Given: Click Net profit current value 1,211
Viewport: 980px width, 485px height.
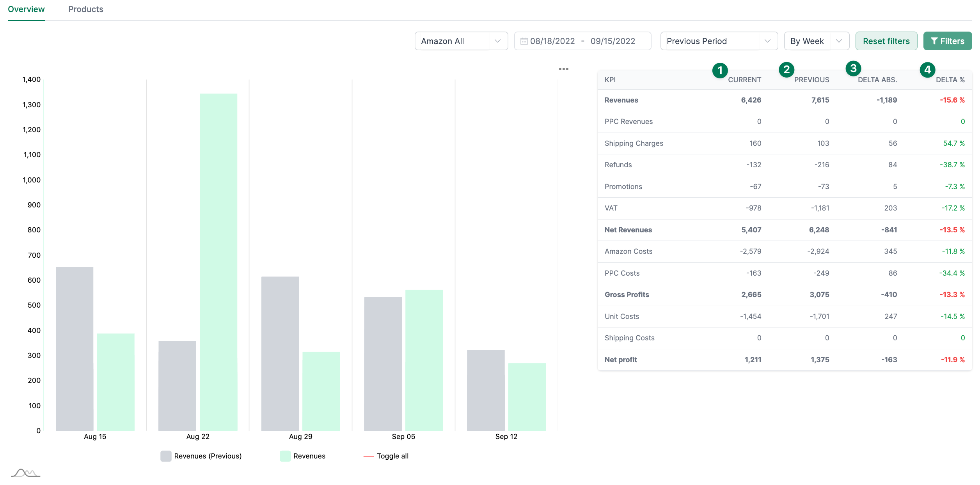Looking at the screenshot, I should tap(753, 360).
